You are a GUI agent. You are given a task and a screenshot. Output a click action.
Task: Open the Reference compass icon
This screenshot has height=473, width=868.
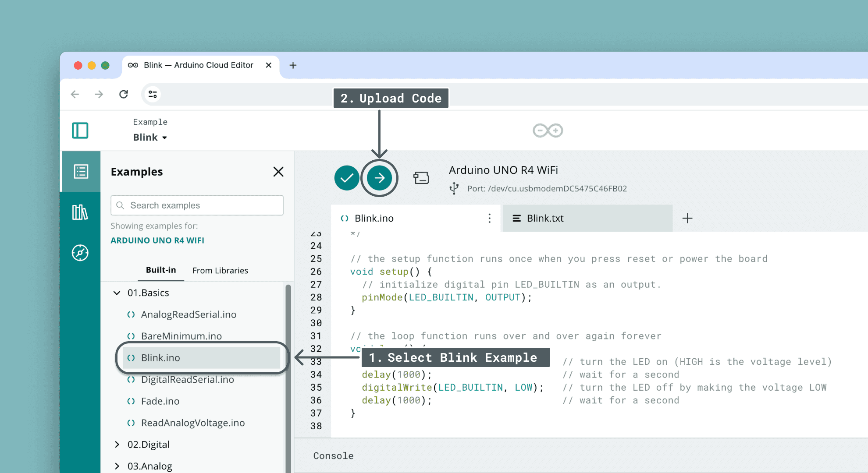tap(80, 253)
